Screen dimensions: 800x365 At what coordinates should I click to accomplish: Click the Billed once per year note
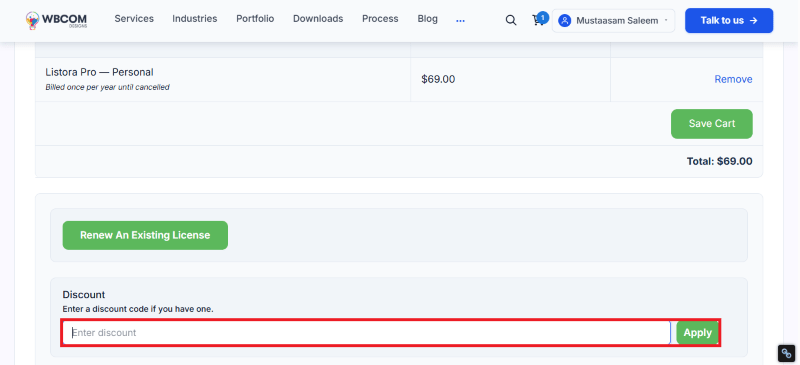click(108, 87)
